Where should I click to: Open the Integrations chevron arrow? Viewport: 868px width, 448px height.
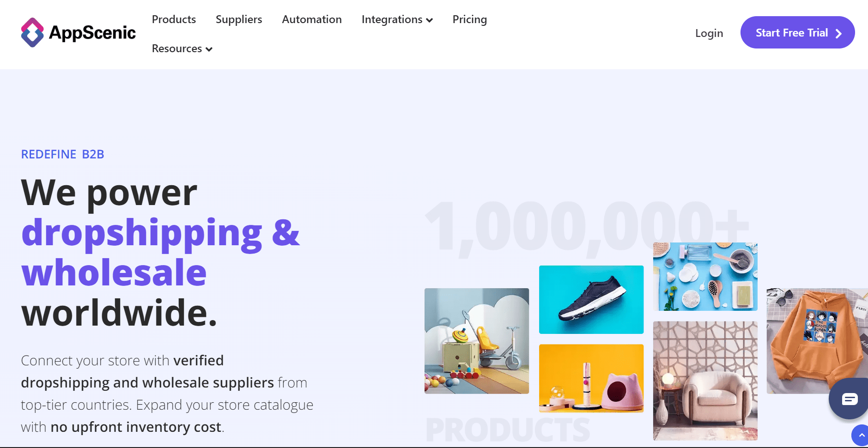430,20
